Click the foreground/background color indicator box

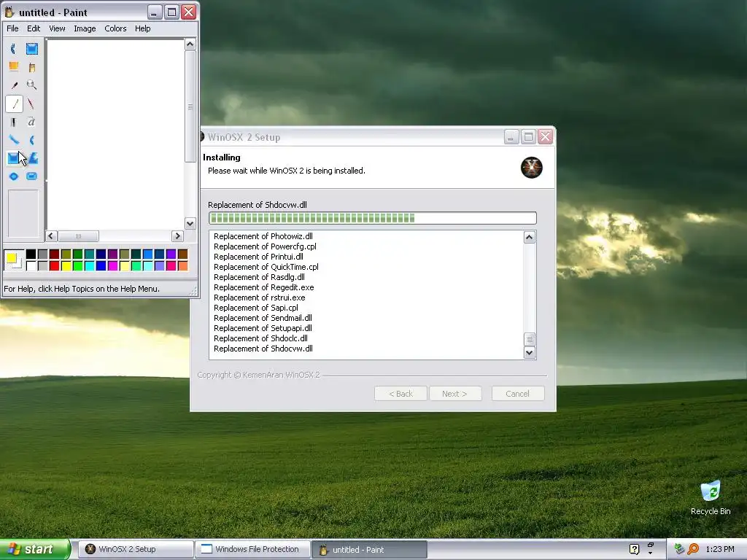13,260
